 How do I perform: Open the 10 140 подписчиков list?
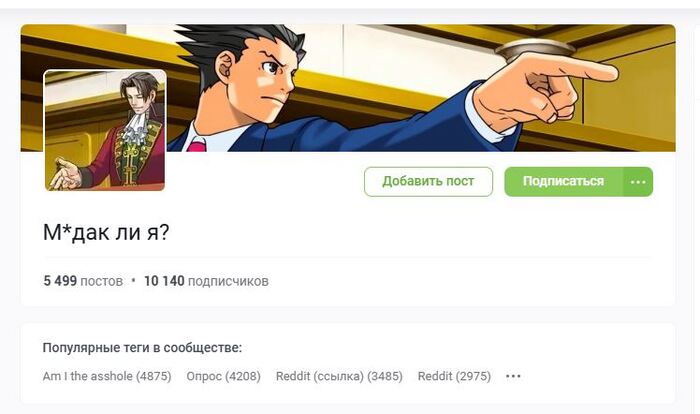click(x=206, y=281)
